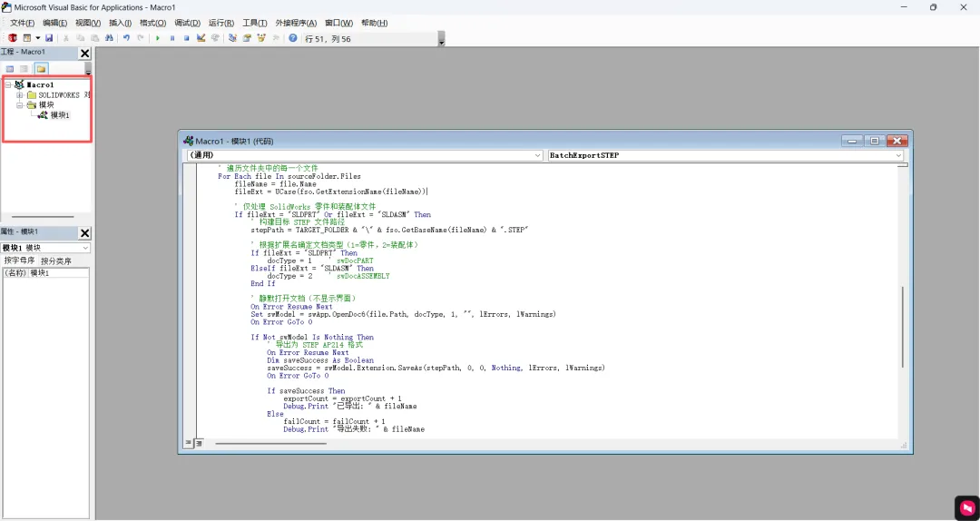Minimize the Macro1 - 模块1 code window

(x=850, y=142)
